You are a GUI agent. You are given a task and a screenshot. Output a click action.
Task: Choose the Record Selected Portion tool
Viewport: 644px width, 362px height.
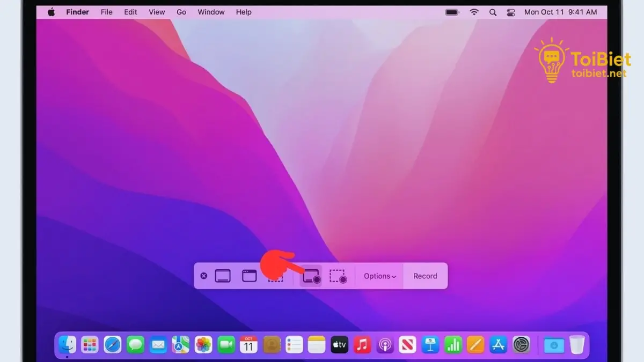click(x=339, y=276)
